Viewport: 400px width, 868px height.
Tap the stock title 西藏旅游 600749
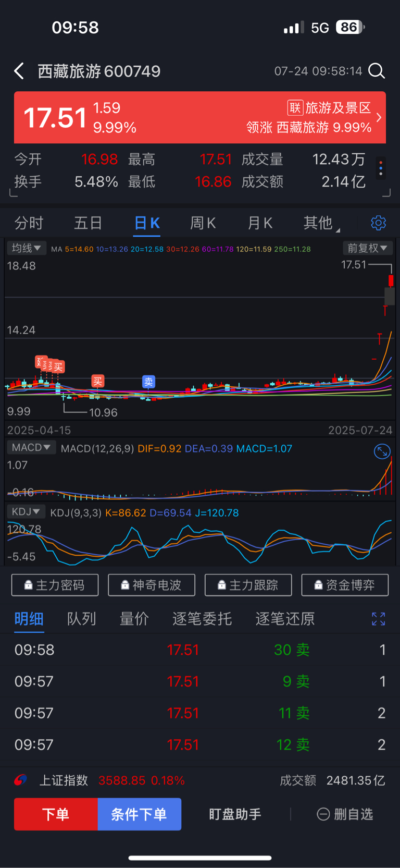tap(99, 71)
